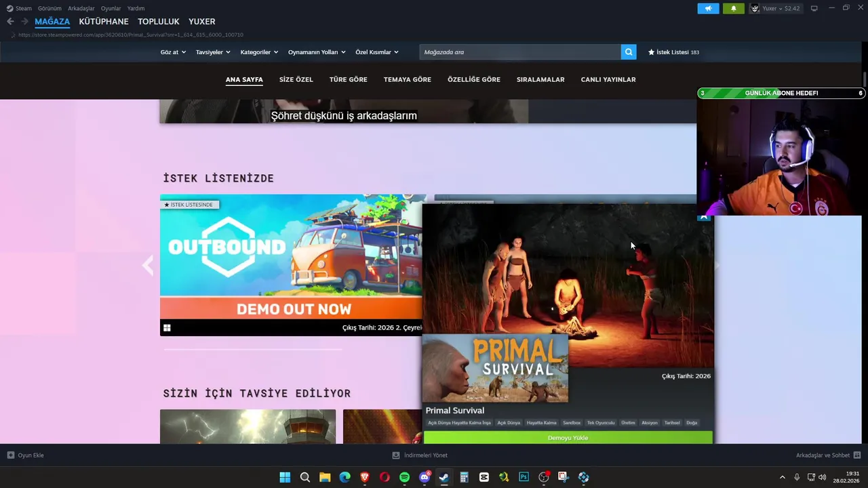
Task: Click the Primal Survival capsule thumbnail
Action: (x=495, y=368)
